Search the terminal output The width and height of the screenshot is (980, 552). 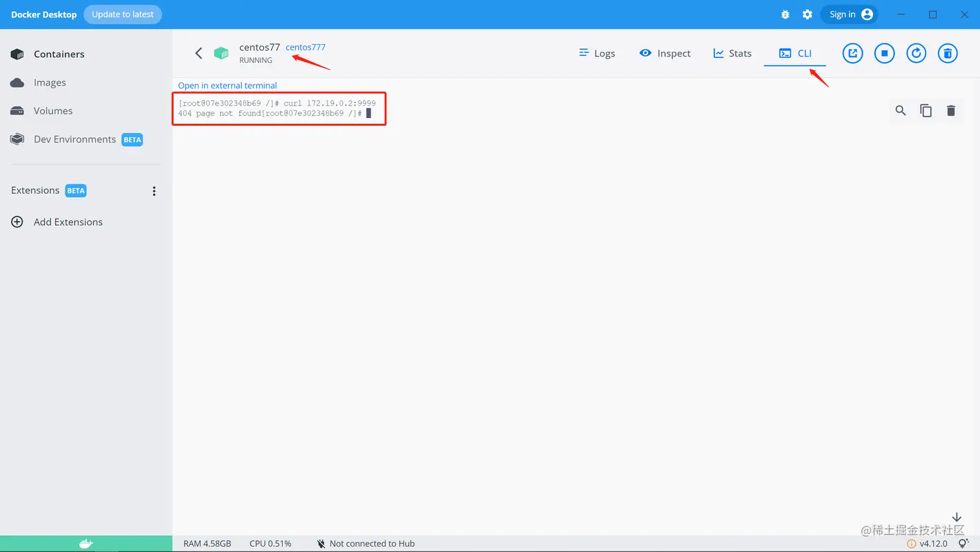[900, 110]
